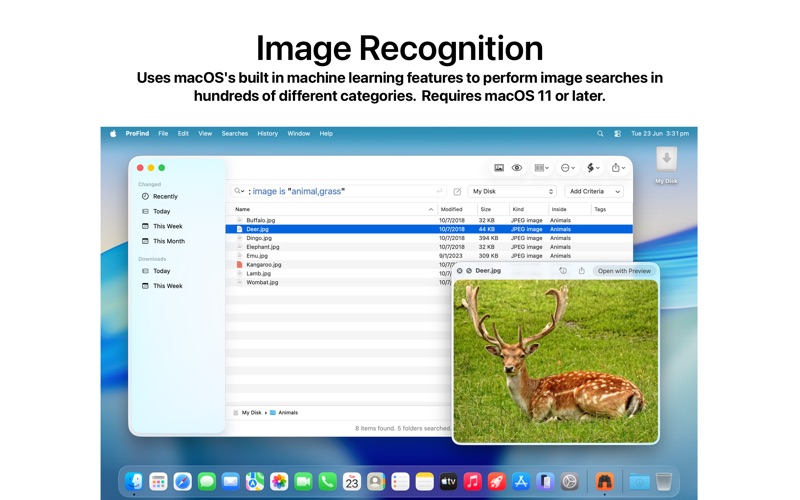The height and width of the screenshot is (500, 800).
Task: Open the View menu
Action: (x=205, y=134)
